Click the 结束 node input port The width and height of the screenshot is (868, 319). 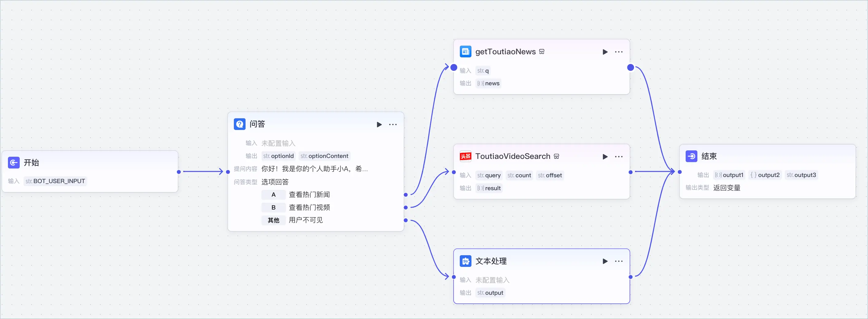tap(680, 172)
